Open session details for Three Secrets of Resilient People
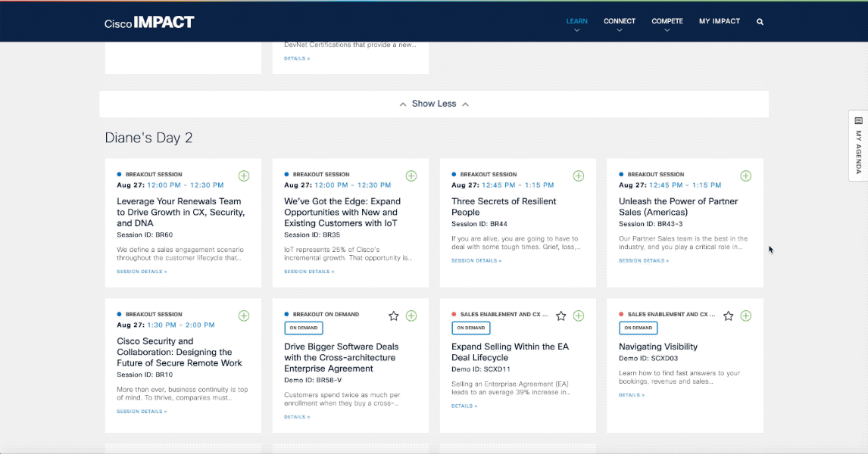The width and height of the screenshot is (868, 454). 476,260
